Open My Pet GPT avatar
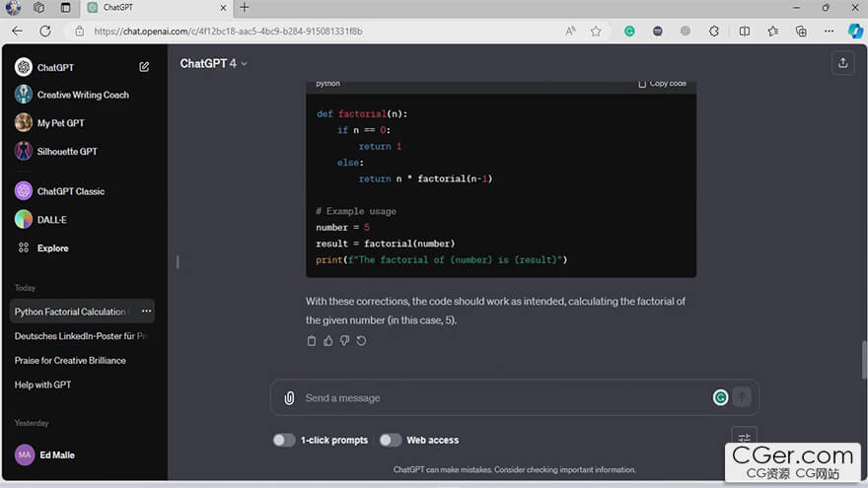This screenshot has width=868, height=488. pos(24,122)
